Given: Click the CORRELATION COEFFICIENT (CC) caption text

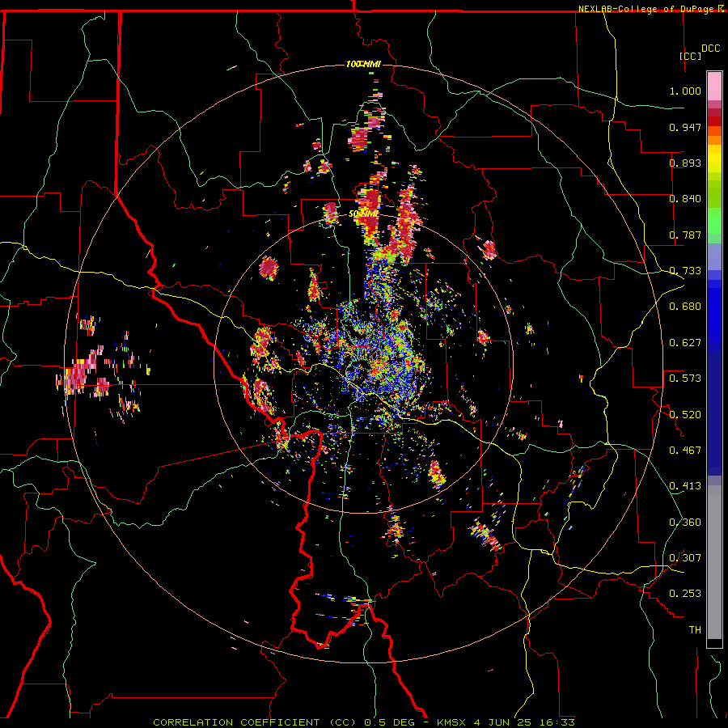Looking at the screenshot, I should tap(255, 722).
